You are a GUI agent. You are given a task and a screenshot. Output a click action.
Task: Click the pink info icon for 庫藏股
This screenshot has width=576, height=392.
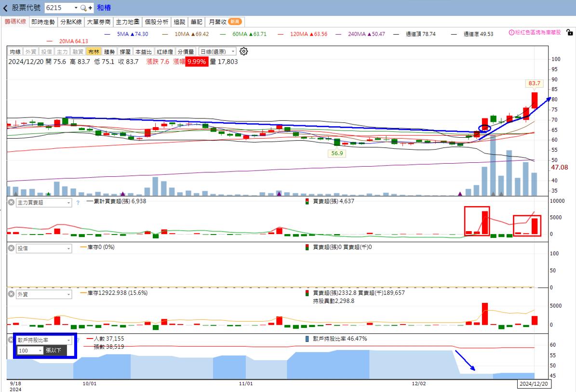(511, 32)
